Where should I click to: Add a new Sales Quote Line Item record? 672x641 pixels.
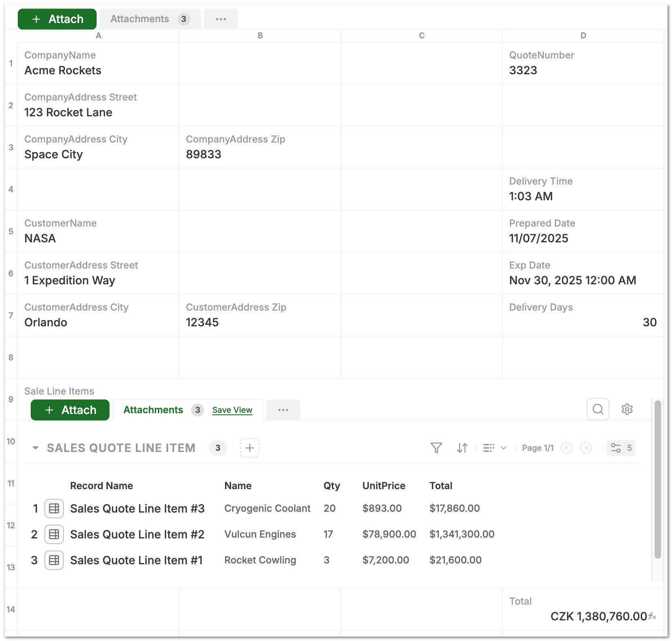pyautogui.click(x=250, y=448)
